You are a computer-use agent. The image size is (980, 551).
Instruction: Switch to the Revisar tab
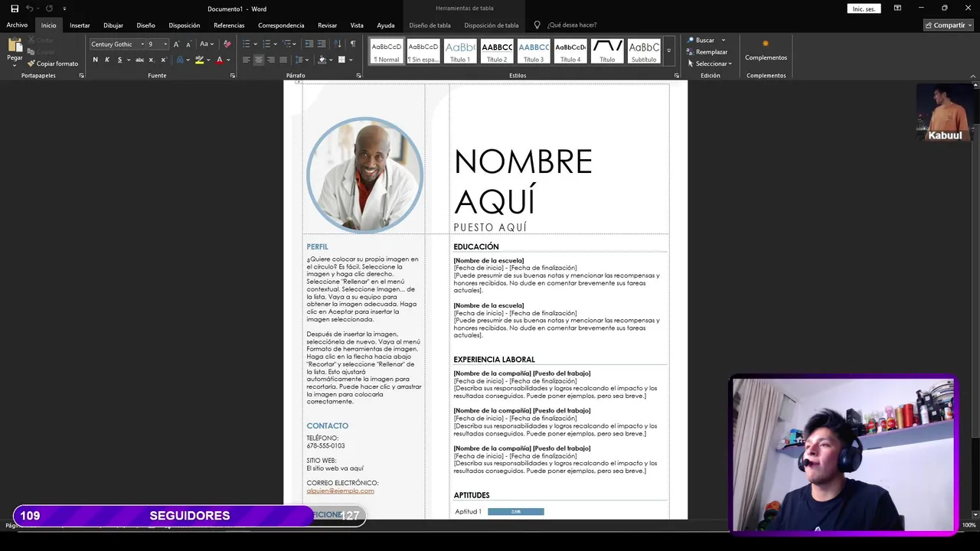tap(328, 25)
